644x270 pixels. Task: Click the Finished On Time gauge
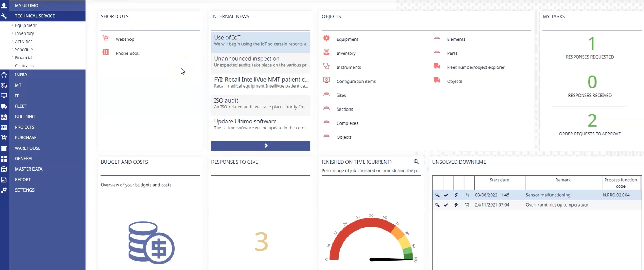[x=371, y=238]
